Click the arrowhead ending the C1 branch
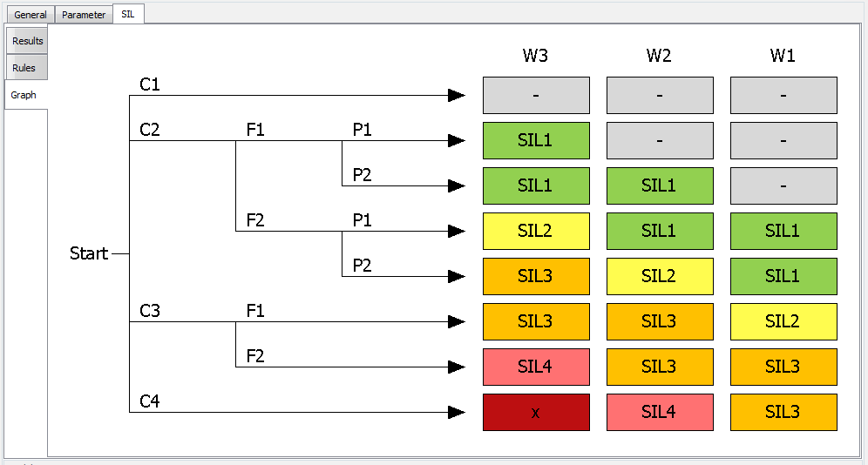This screenshot has width=868, height=465. (456, 95)
